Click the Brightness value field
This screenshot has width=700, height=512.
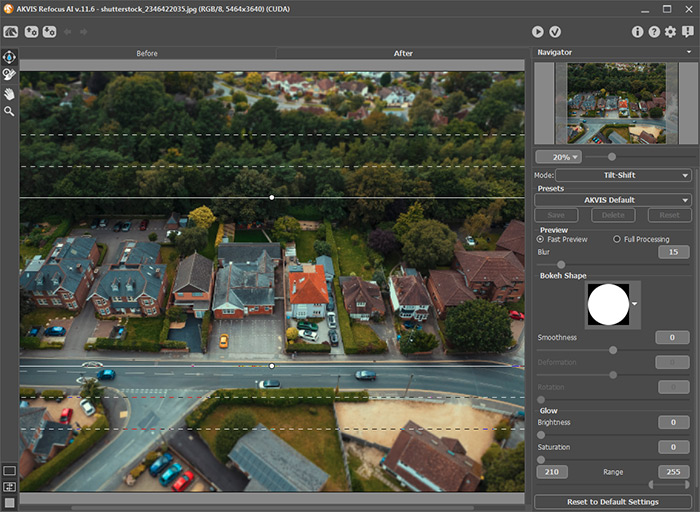tap(673, 422)
